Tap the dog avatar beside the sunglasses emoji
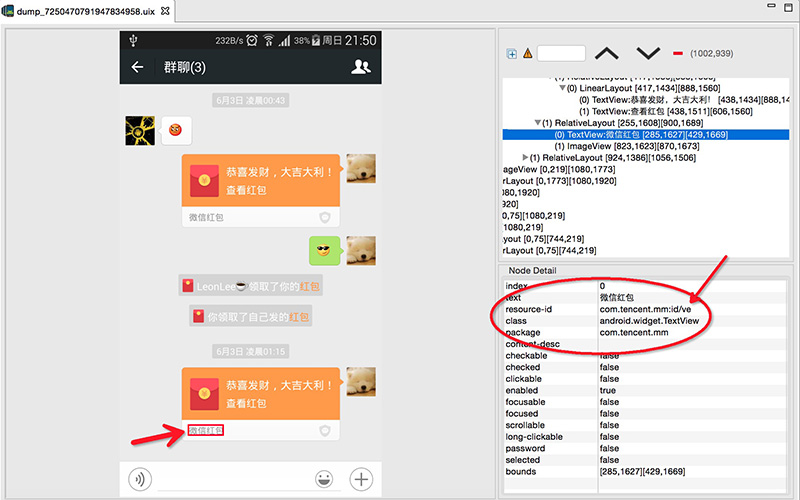This screenshot has width=800, height=500. click(x=361, y=251)
